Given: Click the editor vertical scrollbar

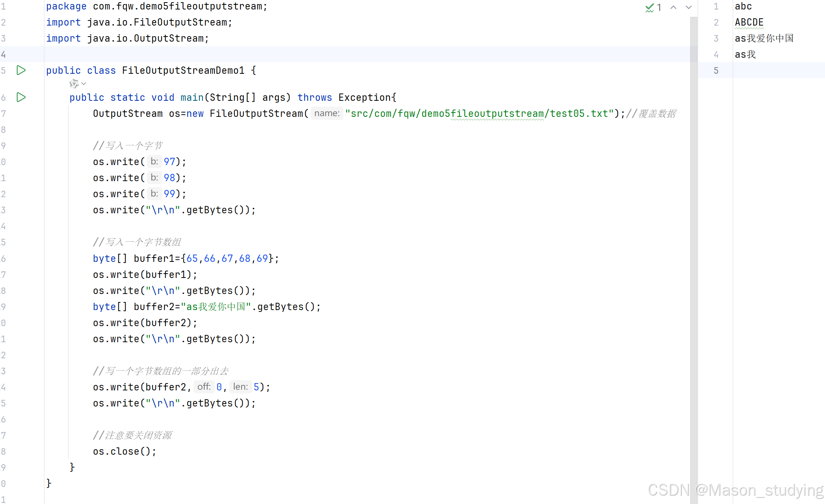Looking at the screenshot, I should (693, 256).
